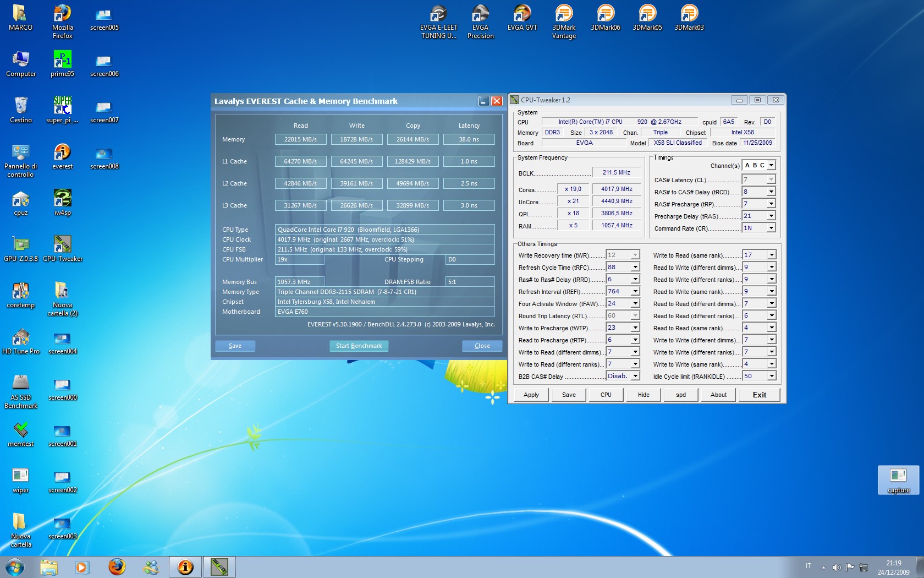
Task: Expand the B2B CAS# Delay dropdown
Action: click(x=635, y=376)
